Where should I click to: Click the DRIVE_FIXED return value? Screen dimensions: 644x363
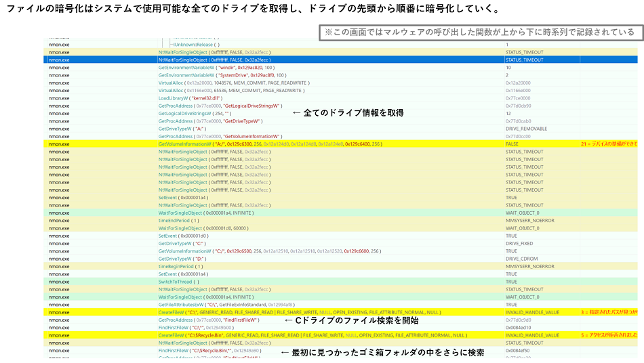[x=519, y=244]
